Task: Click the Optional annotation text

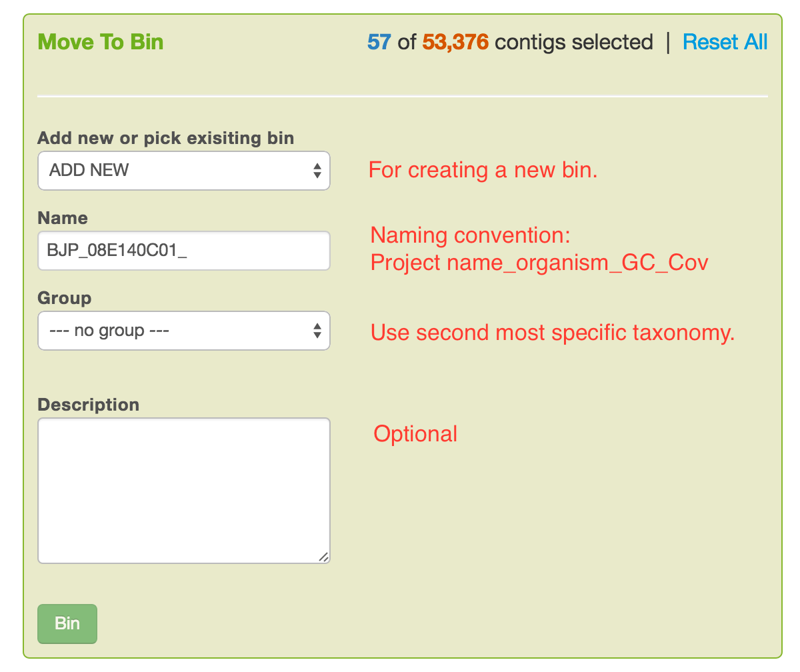Action: tap(415, 433)
